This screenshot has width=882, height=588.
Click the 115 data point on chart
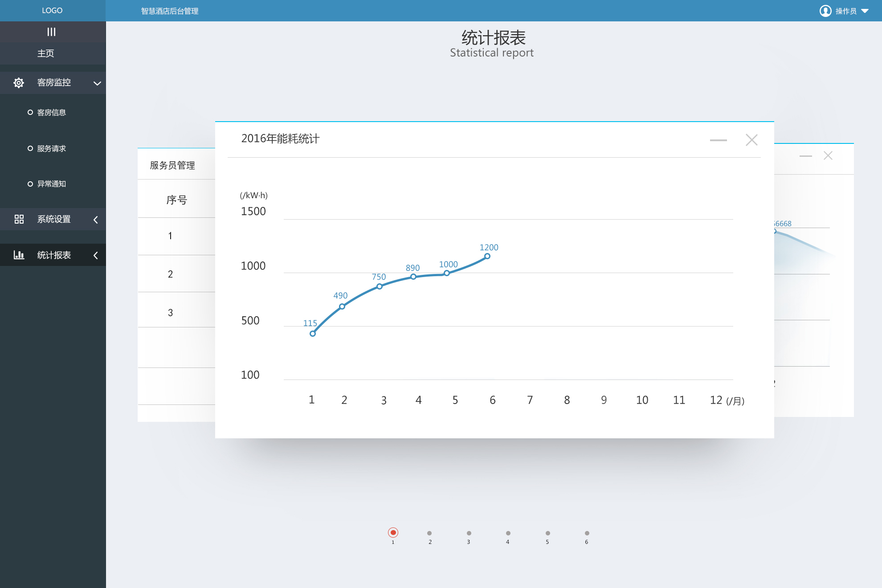pyautogui.click(x=313, y=334)
